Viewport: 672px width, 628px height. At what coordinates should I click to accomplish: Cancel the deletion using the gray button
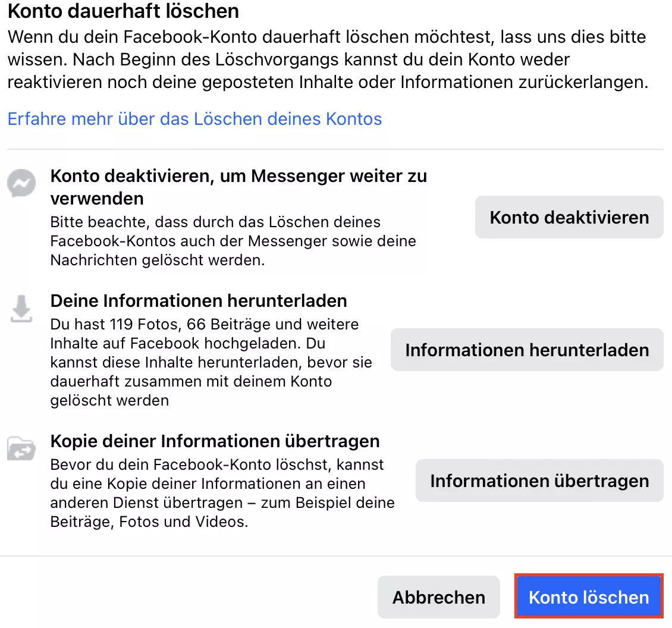tap(438, 596)
